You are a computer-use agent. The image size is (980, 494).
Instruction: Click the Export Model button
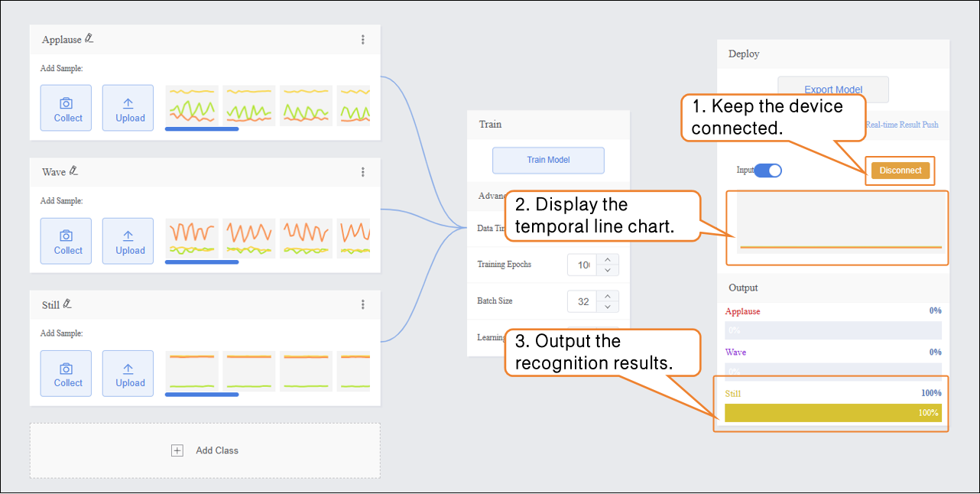[x=832, y=89]
